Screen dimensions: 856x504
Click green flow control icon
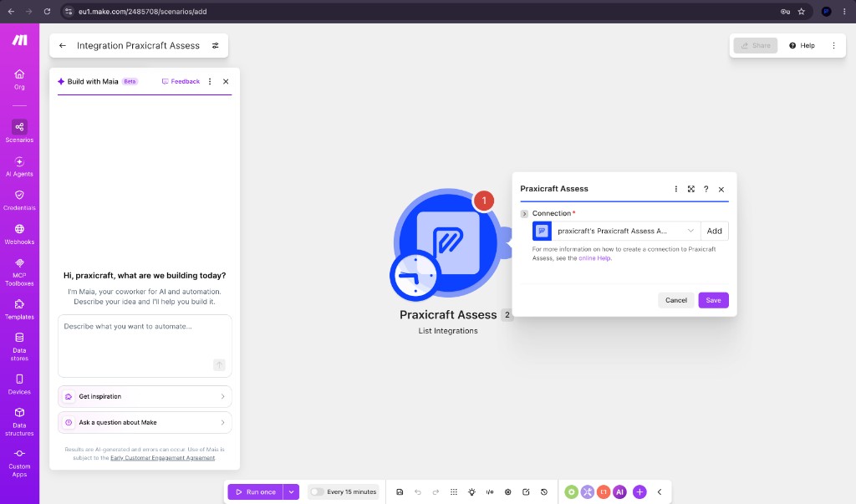click(x=571, y=492)
